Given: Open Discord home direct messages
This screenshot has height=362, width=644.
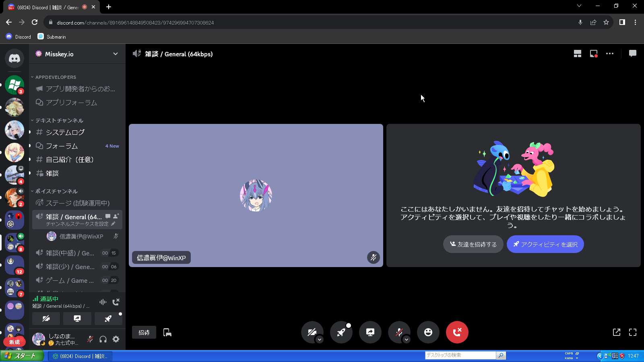Looking at the screenshot, I should click(x=14, y=58).
